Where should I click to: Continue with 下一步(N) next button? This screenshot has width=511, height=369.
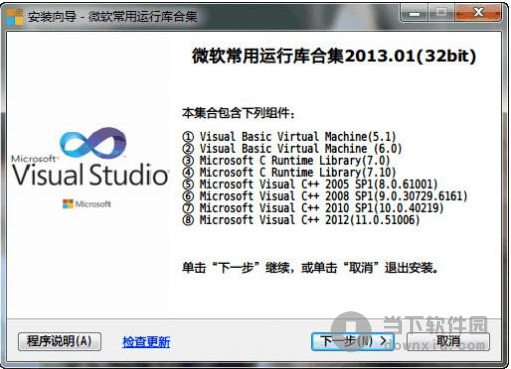point(353,341)
